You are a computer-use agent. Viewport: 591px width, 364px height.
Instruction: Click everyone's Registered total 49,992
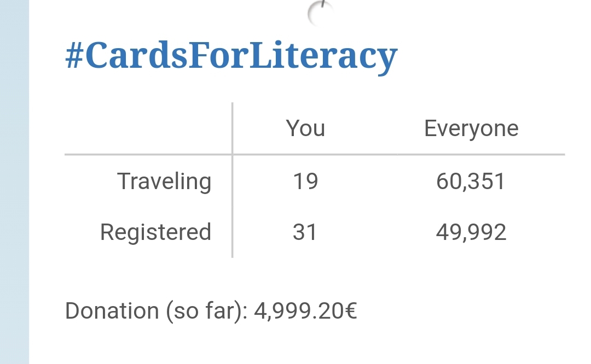(x=471, y=232)
